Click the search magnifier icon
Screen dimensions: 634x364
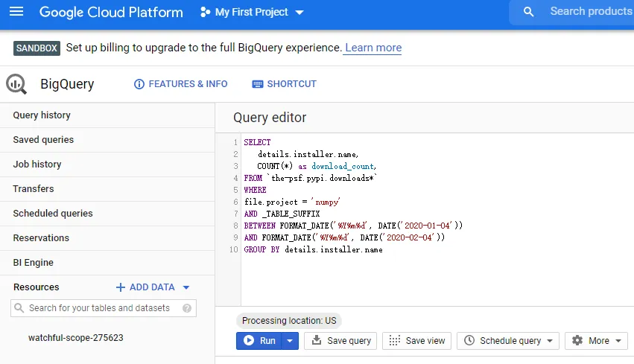pyautogui.click(x=529, y=12)
